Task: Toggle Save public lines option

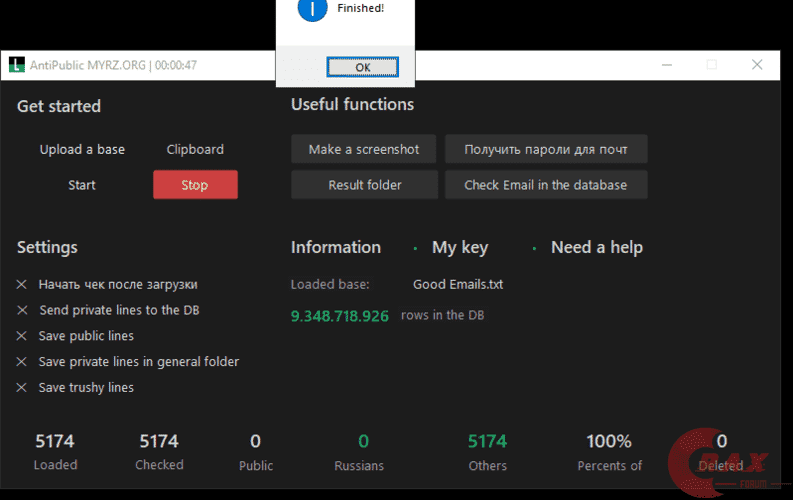Action: click(22, 336)
